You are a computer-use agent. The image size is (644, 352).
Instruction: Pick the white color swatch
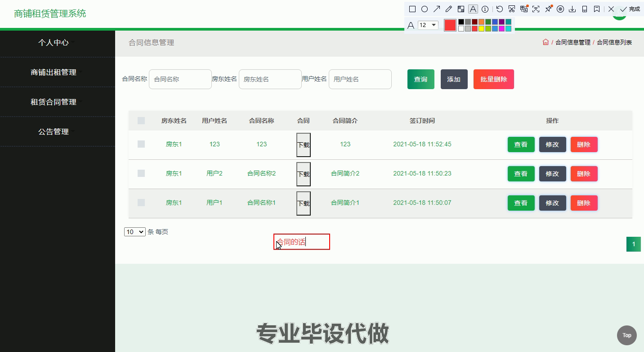pos(461,29)
